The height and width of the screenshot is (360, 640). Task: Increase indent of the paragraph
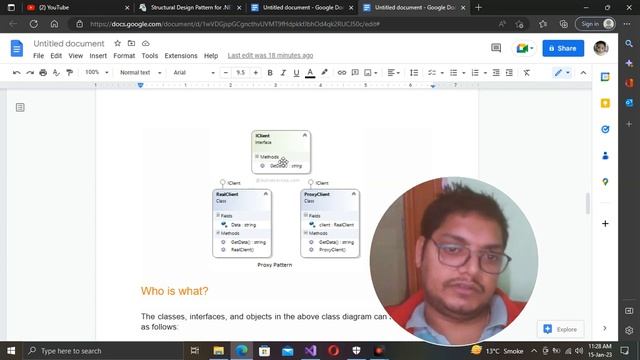coord(509,73)
